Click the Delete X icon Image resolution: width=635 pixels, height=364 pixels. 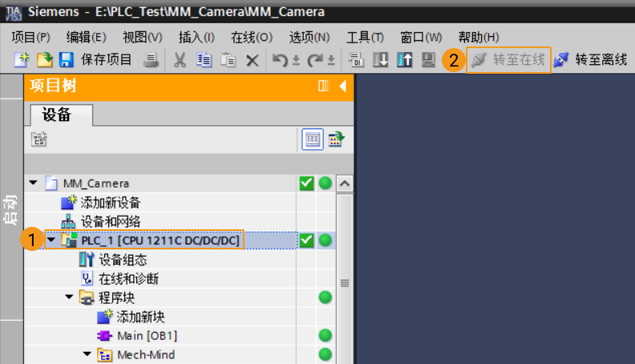tap(252, 60)
